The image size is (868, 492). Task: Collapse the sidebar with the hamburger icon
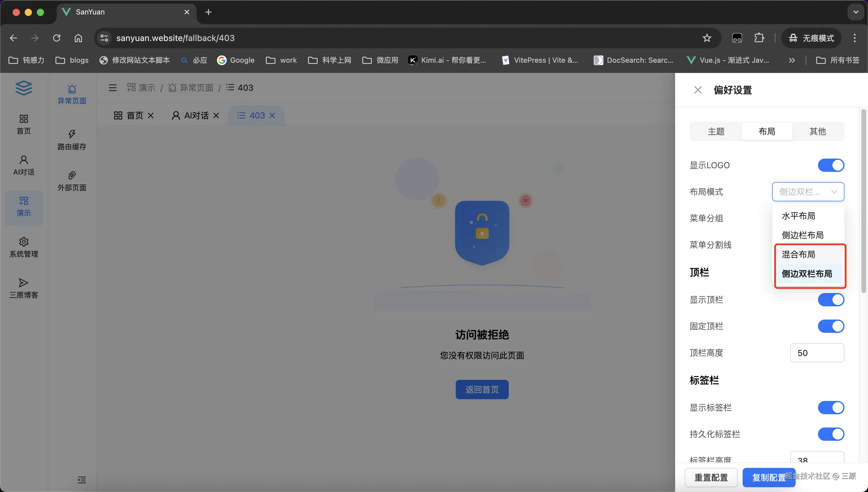112,87
